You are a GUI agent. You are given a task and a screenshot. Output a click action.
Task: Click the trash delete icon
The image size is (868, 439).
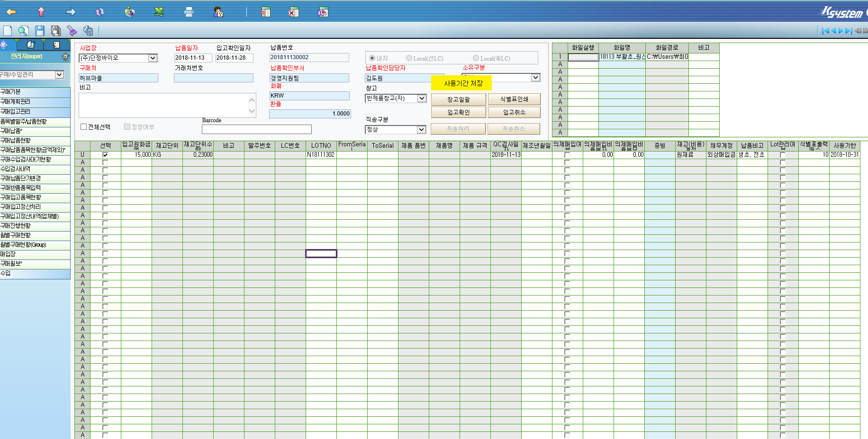point(88,31)
